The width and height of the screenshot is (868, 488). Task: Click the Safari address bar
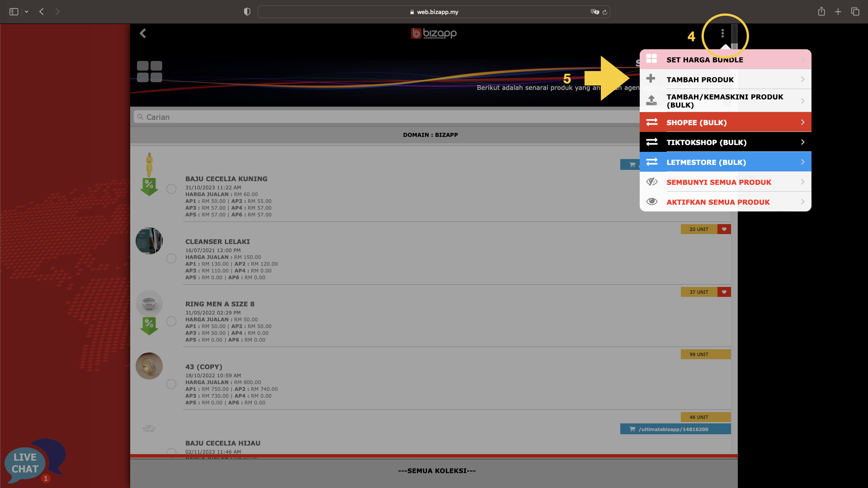coord(434,12)
